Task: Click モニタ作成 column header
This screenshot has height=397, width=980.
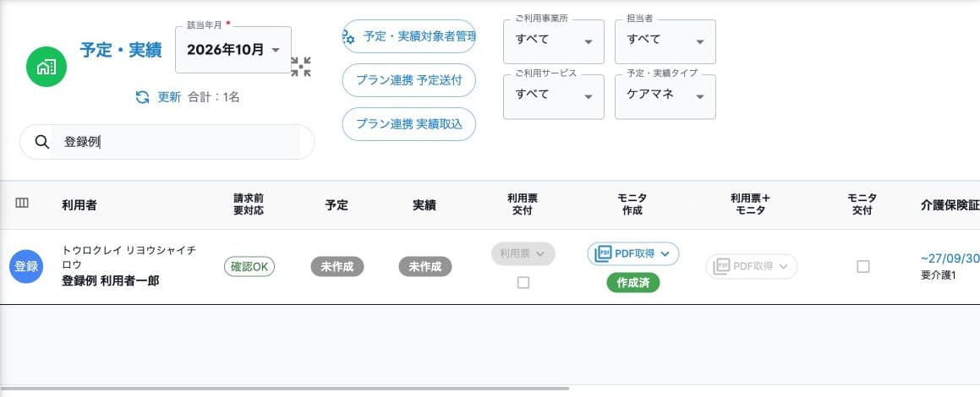Action: click(x=632, y=204)
